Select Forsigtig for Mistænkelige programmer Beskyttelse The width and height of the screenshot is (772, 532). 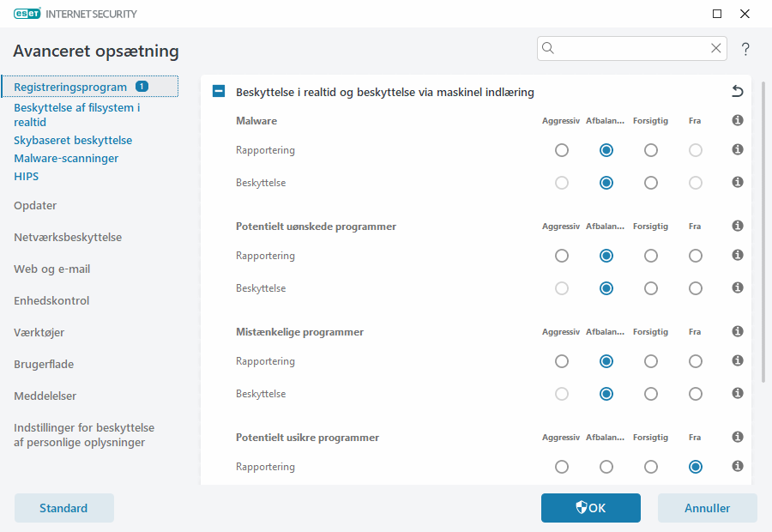pos(651,394)
